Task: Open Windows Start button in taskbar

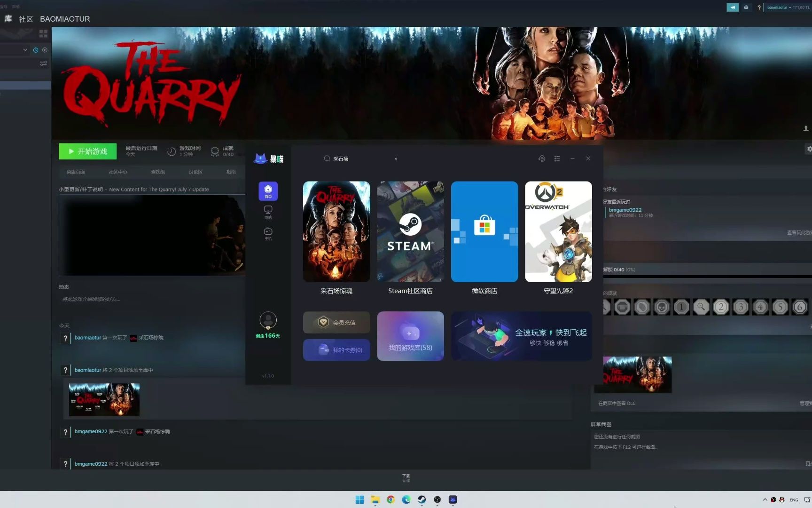Action: click(359, 500)
